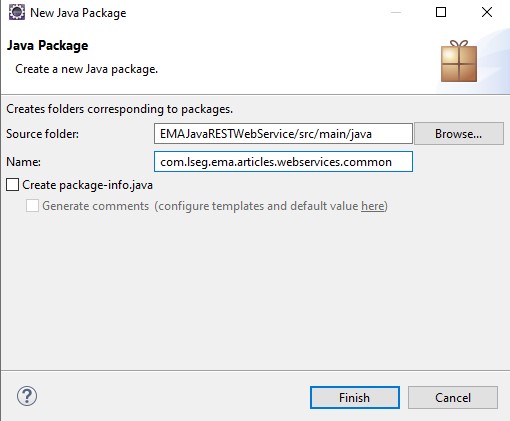Minimize the New Java Package dialog
This screenshot has height=421, width=510.
[396, 12]
